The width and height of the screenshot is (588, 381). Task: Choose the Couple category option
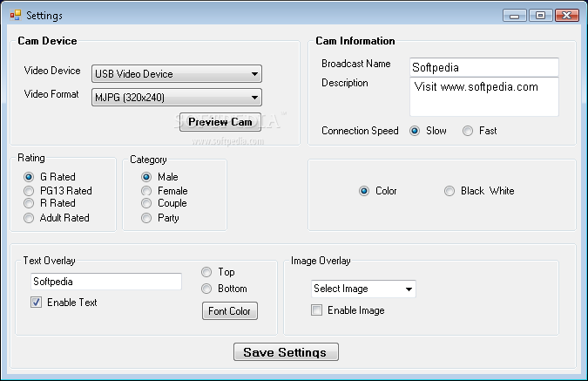[x=146, y=203]
